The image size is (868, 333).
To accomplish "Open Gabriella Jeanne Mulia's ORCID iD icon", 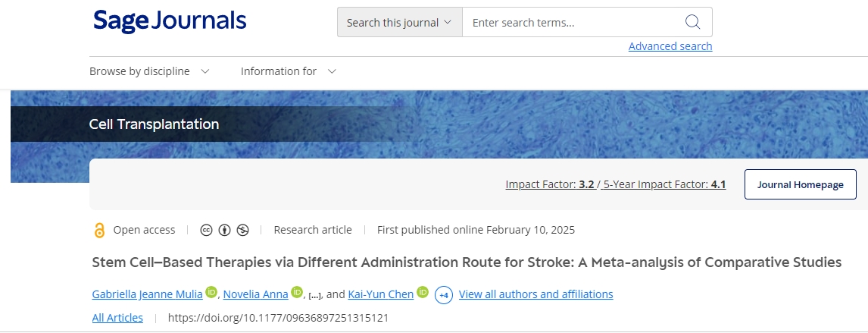I will [211, 292].
